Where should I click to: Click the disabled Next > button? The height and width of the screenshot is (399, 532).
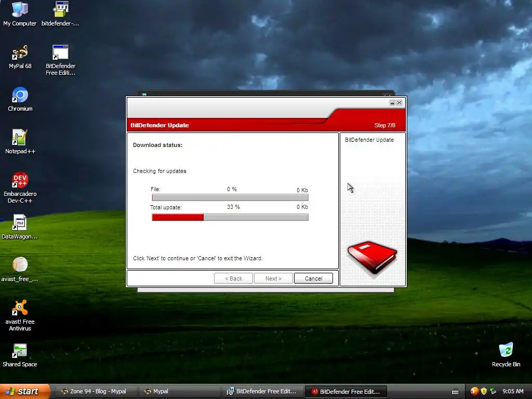[273, 278]
